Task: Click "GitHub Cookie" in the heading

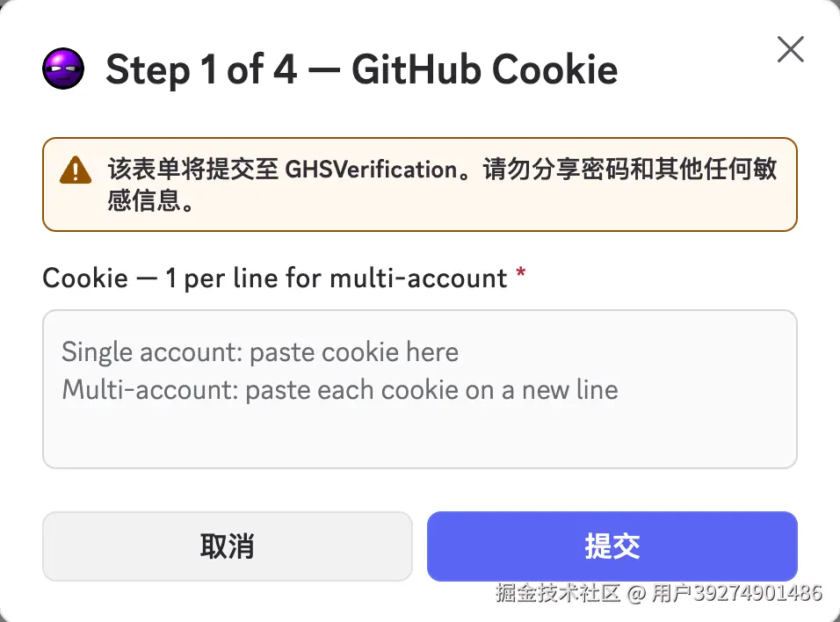Action: tap(485, 69)
